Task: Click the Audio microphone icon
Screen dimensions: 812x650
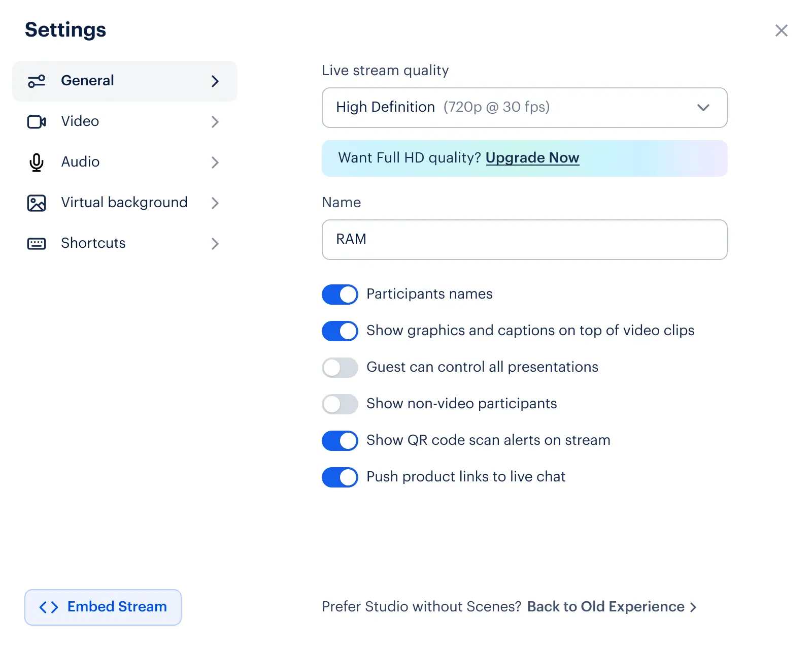Action: 37,162
